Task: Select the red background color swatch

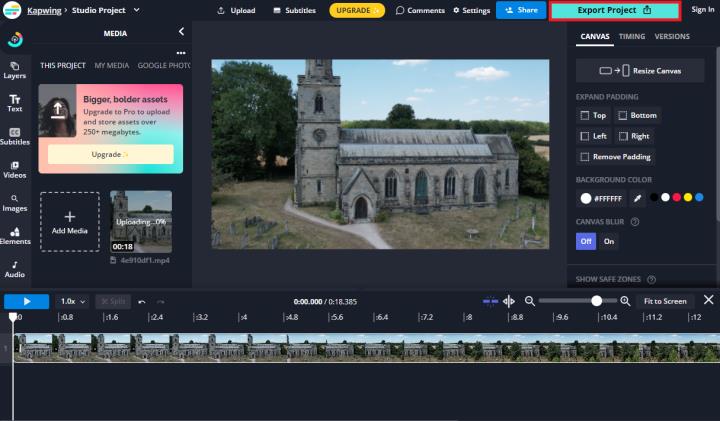Action: (x=676, y=197)
